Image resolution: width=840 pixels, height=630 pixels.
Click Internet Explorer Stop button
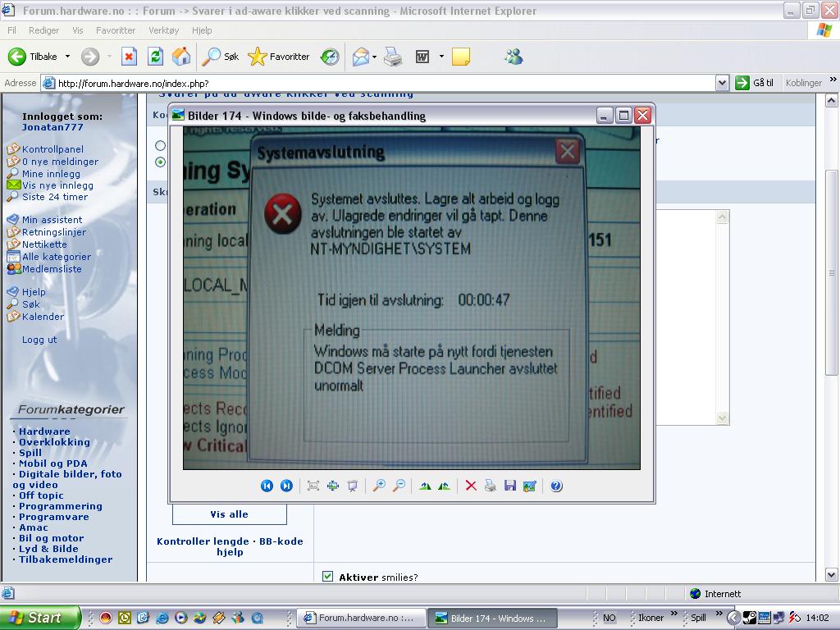point(129,57)
